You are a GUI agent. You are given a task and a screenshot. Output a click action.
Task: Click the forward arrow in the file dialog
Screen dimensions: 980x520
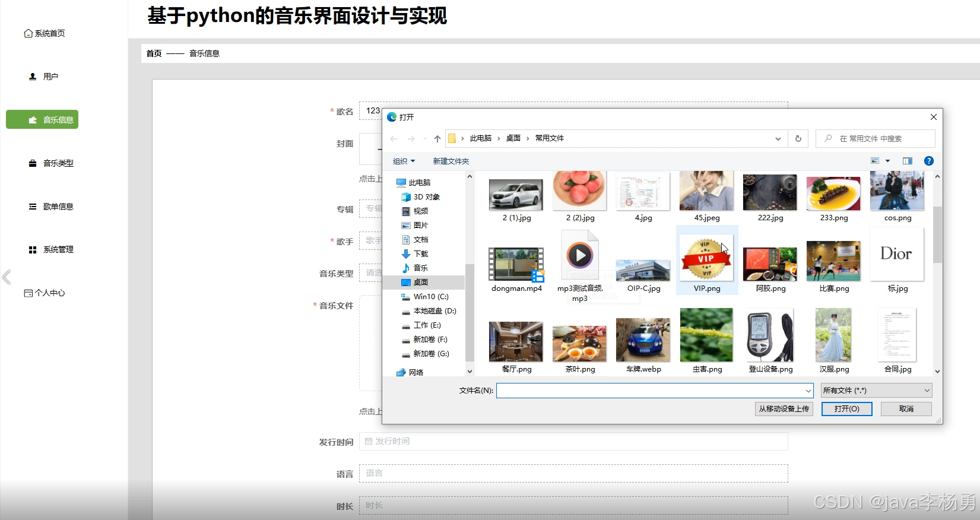click(x=411, y=138)
